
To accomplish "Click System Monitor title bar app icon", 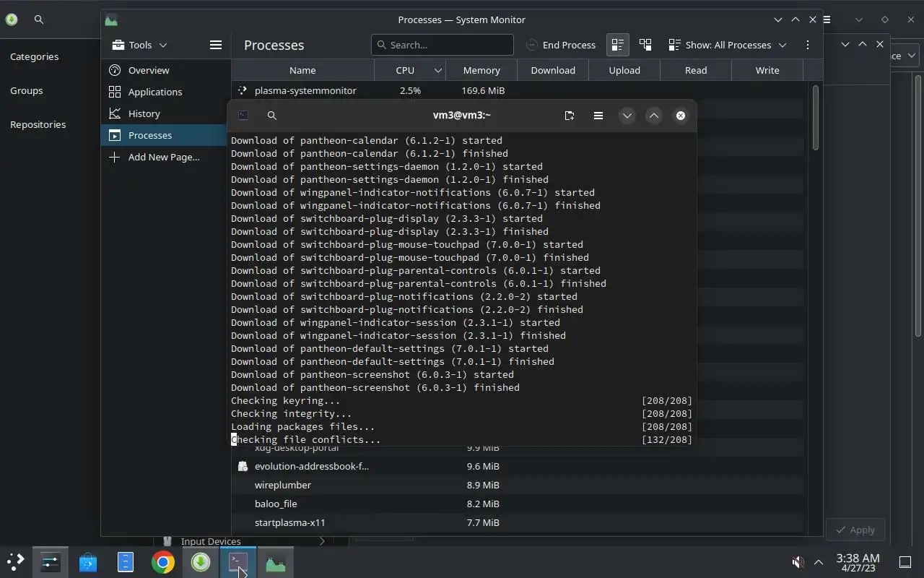I will coord(111,20).
